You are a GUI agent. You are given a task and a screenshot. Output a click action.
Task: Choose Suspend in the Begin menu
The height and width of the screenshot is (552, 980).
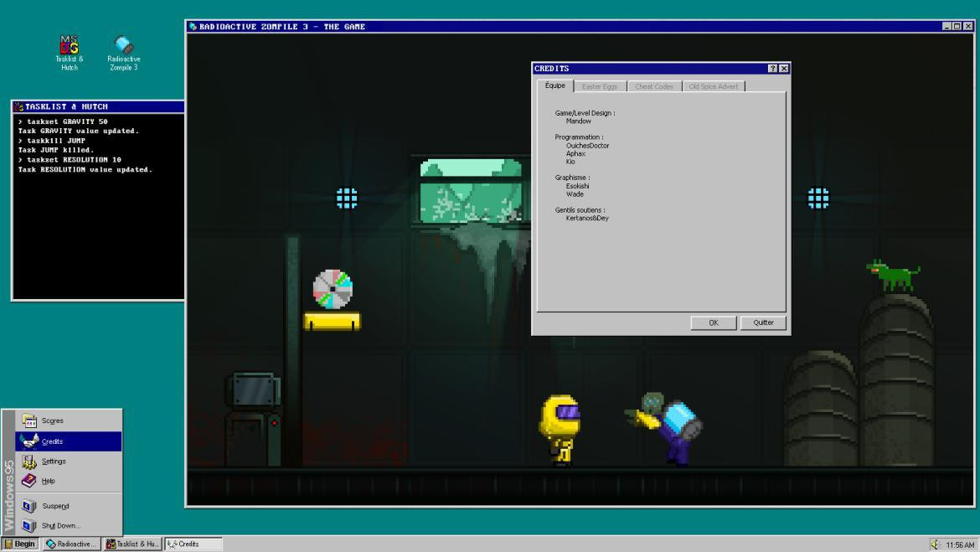(69, 506)
